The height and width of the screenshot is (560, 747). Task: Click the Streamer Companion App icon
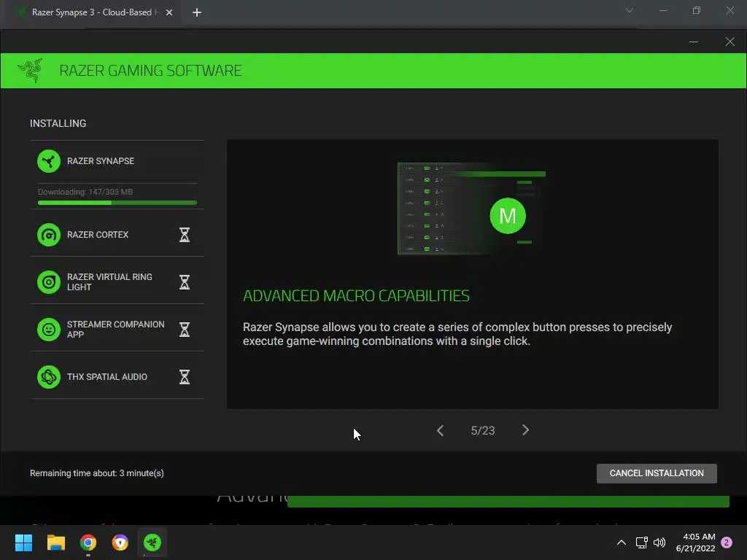click(x=49, y=330)
